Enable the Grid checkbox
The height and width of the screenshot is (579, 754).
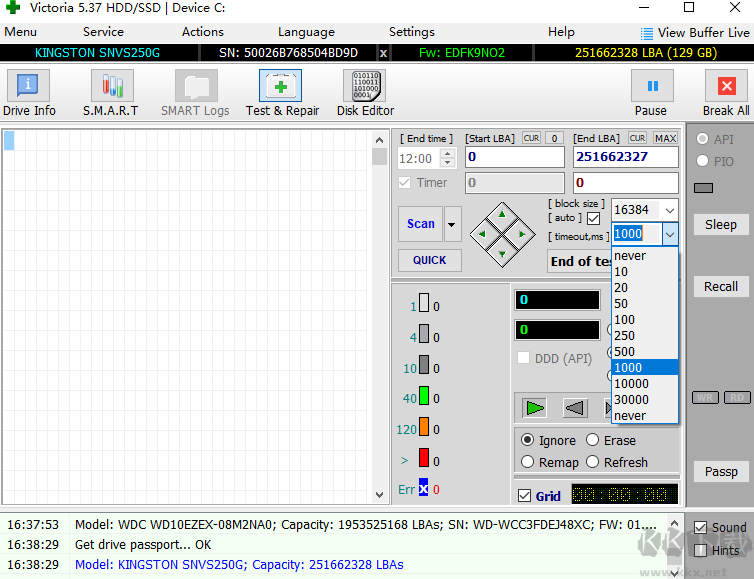[525, 496]
